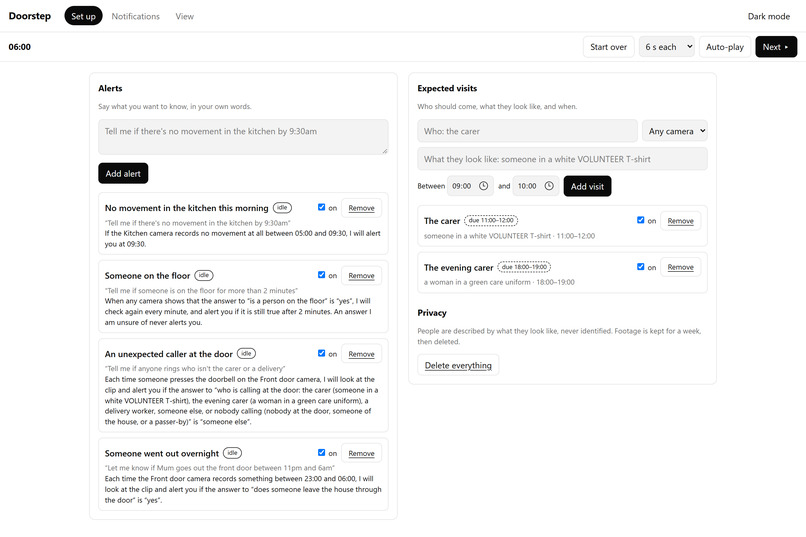Toggle 'The evening carer' visit checkbox
Image resolution: width=806 pixels, height=537 pixels.
point(640,267)
